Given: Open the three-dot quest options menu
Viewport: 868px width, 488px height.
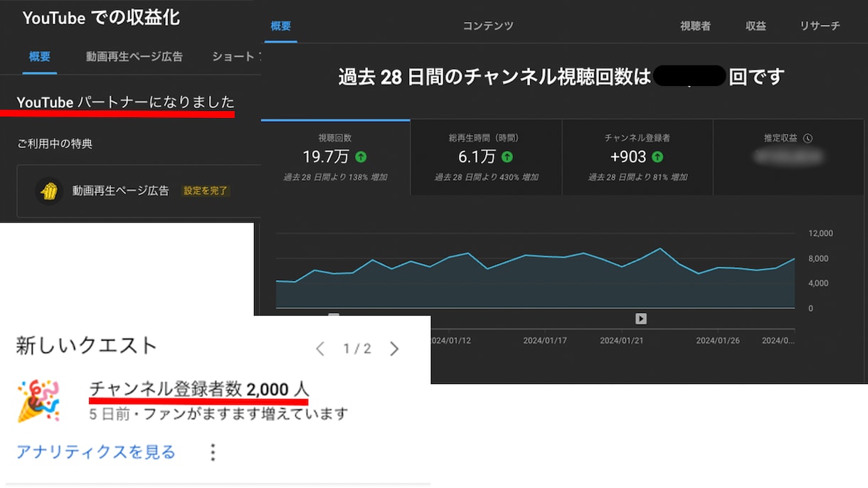Looking at the screenshot, I should pos(212,452).
